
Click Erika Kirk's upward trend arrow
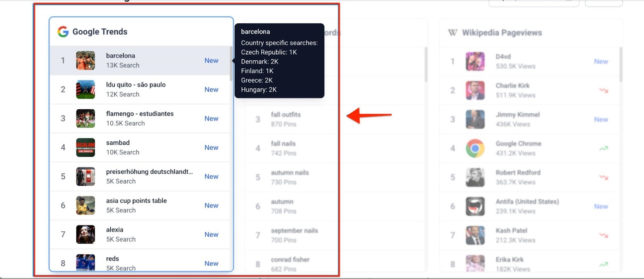pos(603,264)
